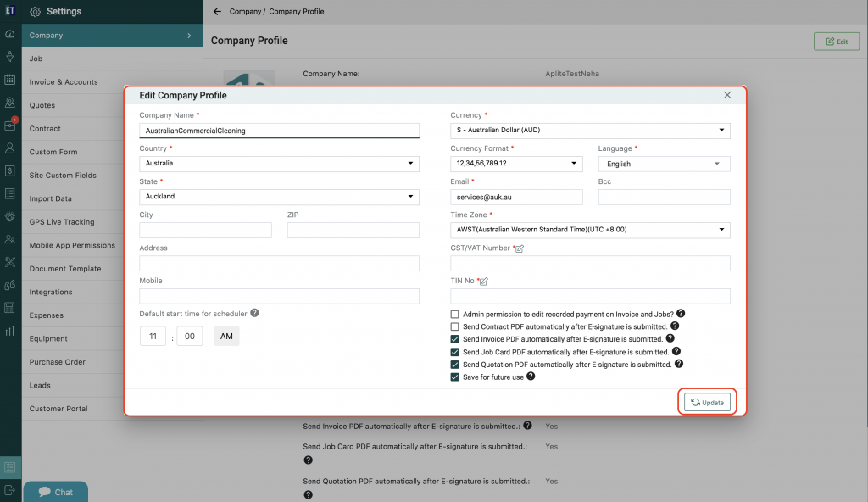Open the dollar invoice icon in left rail
Viewport: 868px width, 502px height.
coord(10,170)
